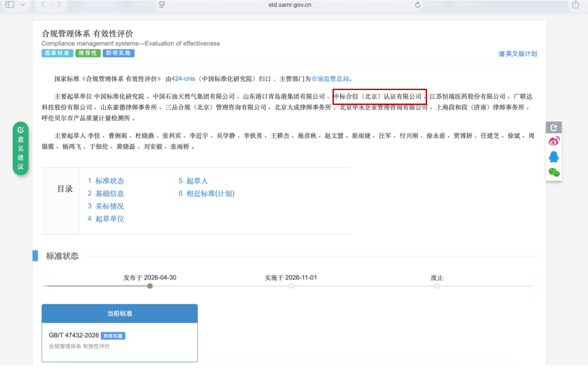The image size is (588, 368).
Task: Go back with the browser arrow
Action: click(x=43, y=5)
